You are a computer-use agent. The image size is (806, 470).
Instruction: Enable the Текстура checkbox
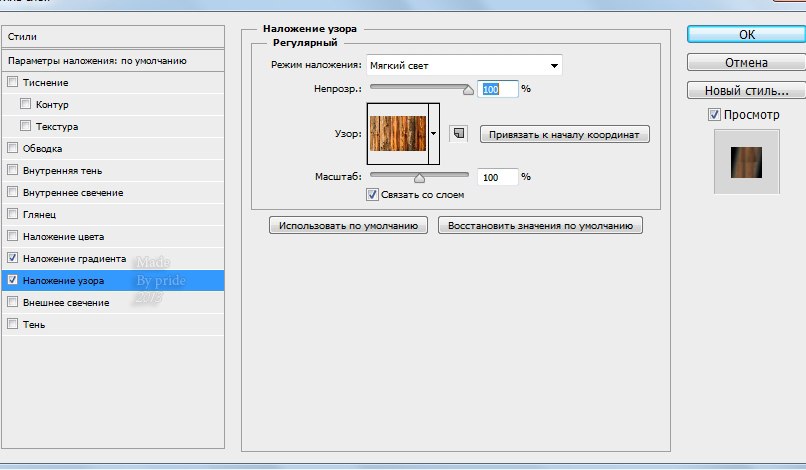[x=26, y=127]
